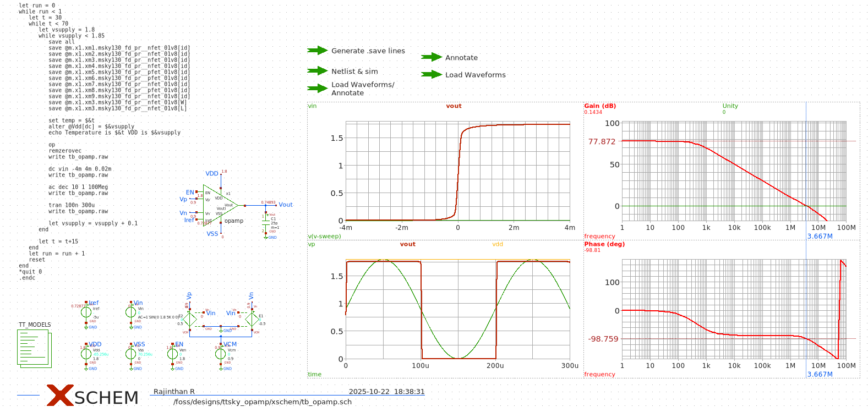Click the 'tran 100n 300u' command line

(x=72, y=205)
